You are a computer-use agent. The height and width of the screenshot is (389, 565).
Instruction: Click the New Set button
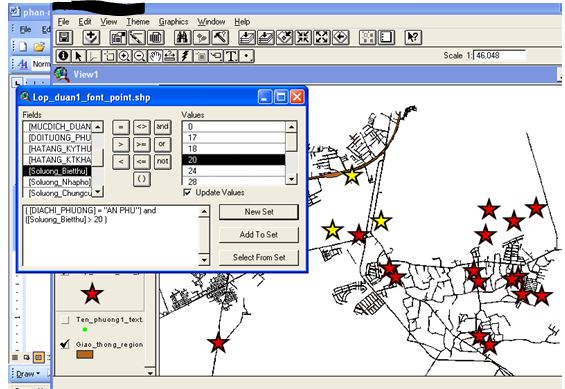point(259,212)
